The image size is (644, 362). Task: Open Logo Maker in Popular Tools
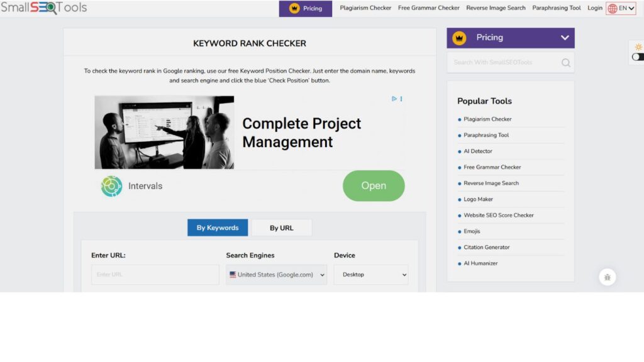478,199
